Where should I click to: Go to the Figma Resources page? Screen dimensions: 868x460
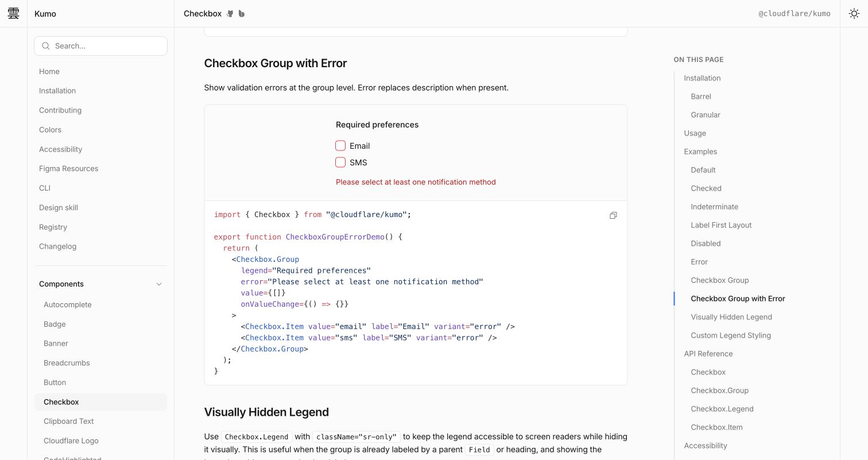coord(68,169)
